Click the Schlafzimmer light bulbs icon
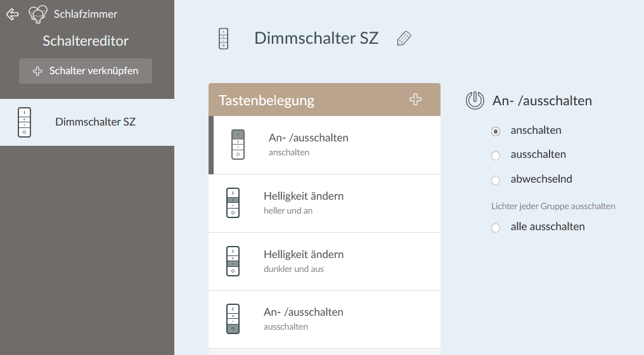The image size is (644, 355). coord(38,14)
